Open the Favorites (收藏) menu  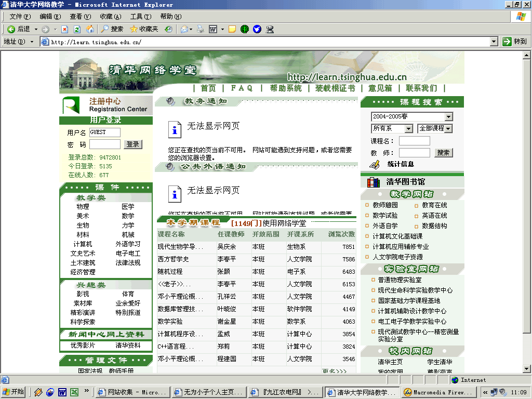tap(111, 16)
